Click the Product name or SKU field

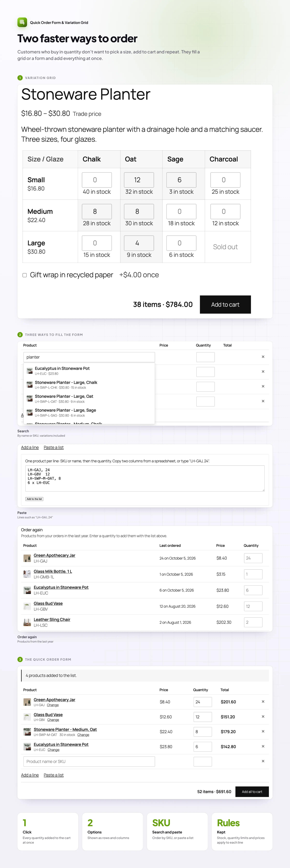point(89,762)
